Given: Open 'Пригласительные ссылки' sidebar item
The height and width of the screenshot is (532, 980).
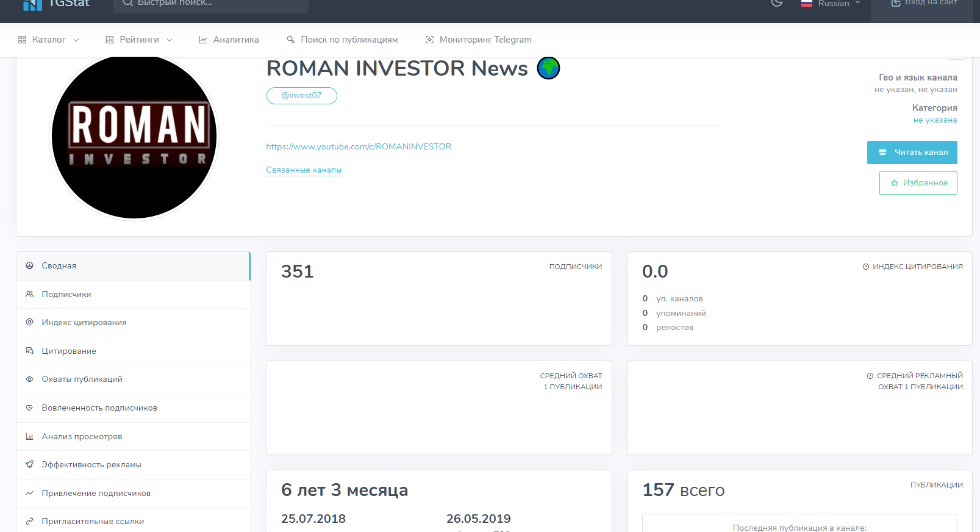Looking at the screenshot, I should (133, 522).
